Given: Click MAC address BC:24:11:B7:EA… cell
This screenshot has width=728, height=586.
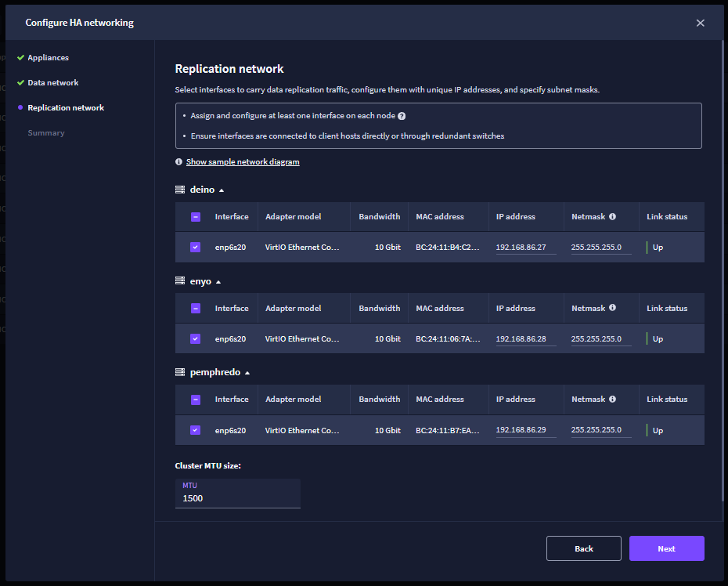Looking at the screenshot, I should tap(448, 430).
